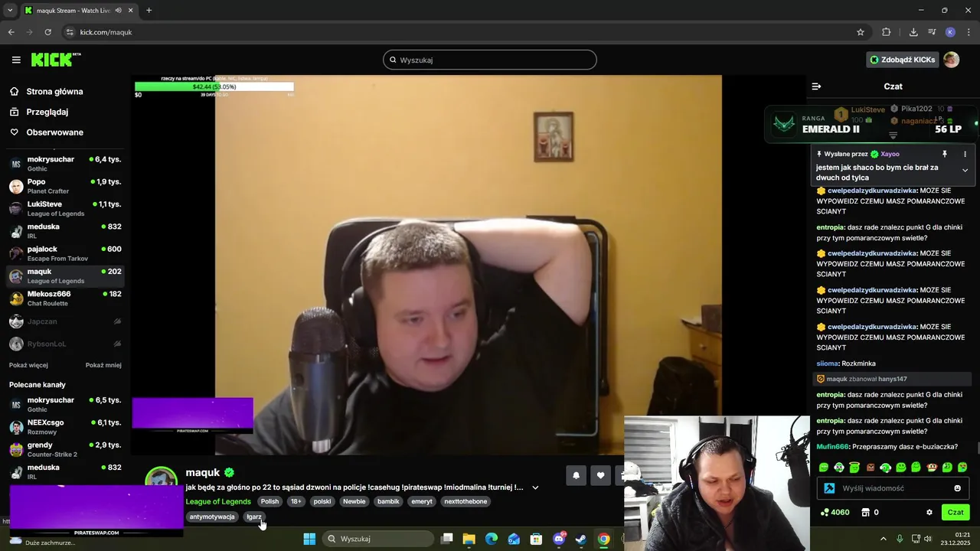Click Zdobądź KICKs button
980x551 pixels.
point(903,60)
